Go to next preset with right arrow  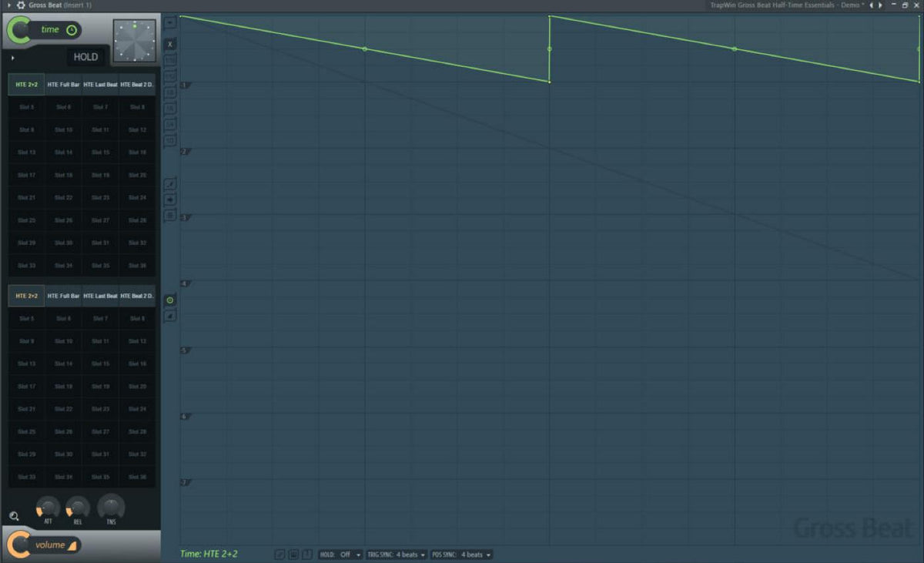[880, 5]
